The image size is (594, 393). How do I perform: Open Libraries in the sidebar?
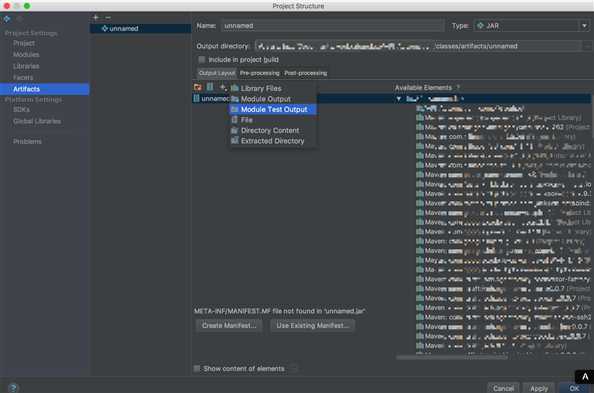click(26, 66)
